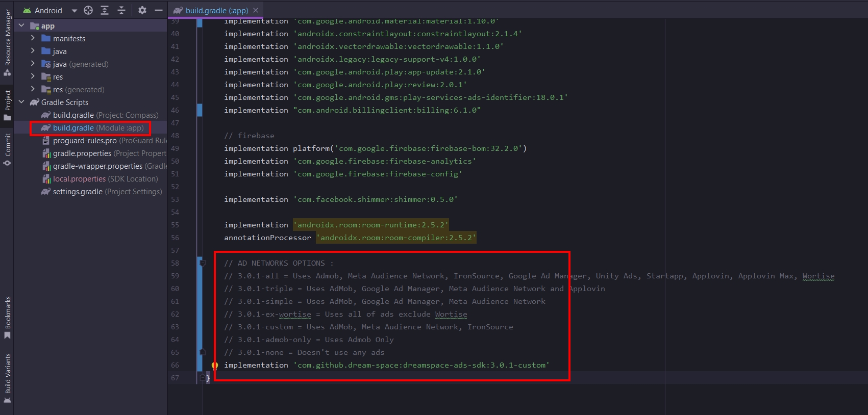The height and width of the screenshot is (415, 868).
Task: Close the build.gradle (:app) tab
Action: [256, 10]
